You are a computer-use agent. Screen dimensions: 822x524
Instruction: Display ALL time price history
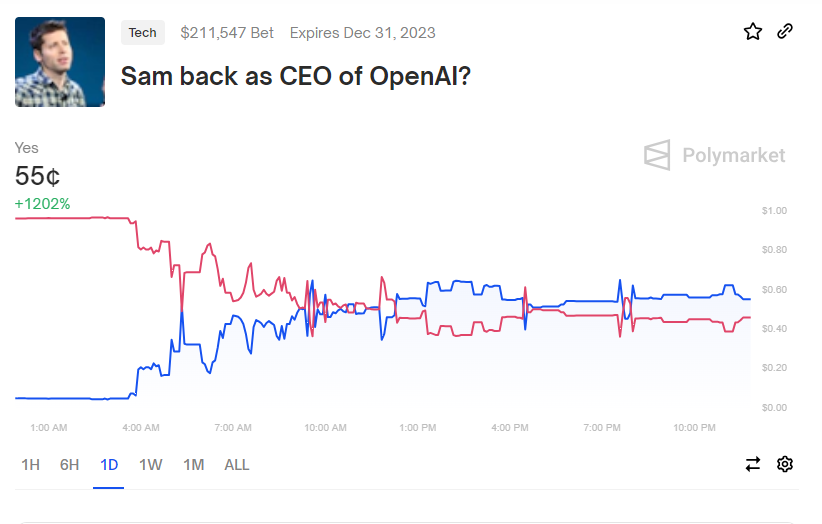237,465
